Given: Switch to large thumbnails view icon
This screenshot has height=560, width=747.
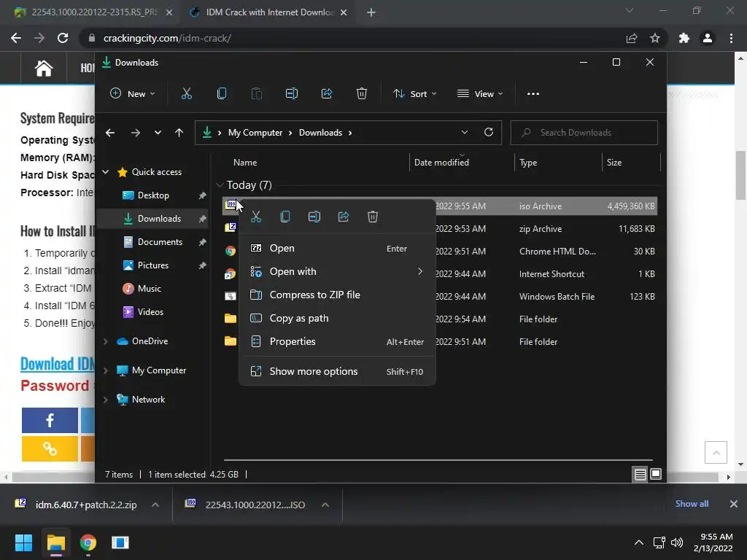Looking at the screenshot, I should (x=656, y=474).
